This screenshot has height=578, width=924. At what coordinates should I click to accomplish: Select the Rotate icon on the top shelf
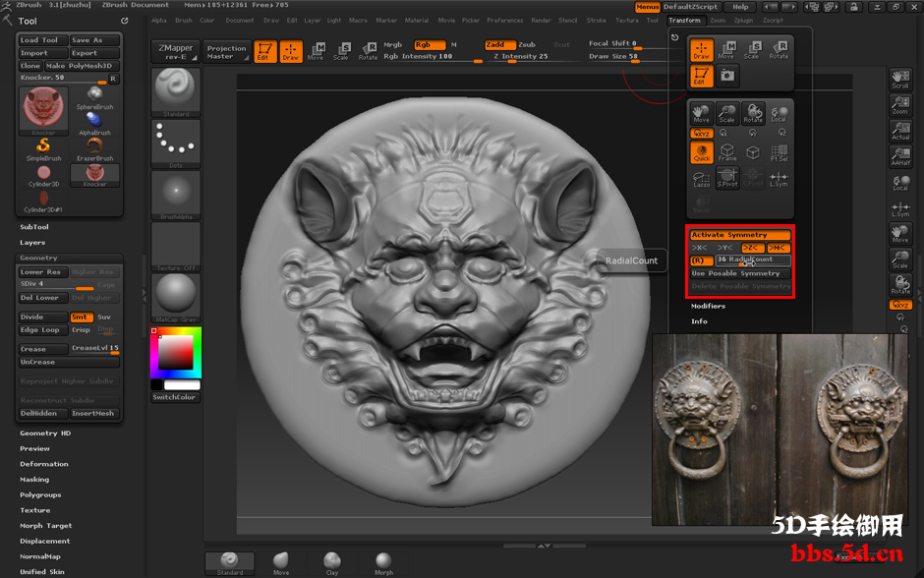(368, 51)
